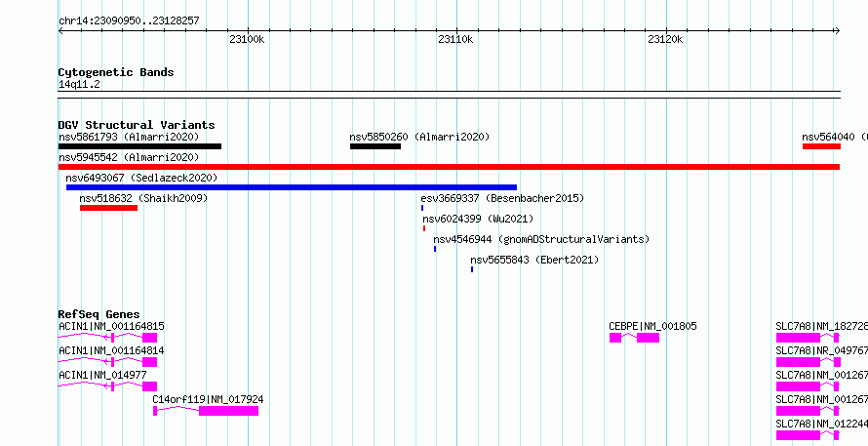Click the small blue mark under esv3669337
868x446 pixels.
422,208
